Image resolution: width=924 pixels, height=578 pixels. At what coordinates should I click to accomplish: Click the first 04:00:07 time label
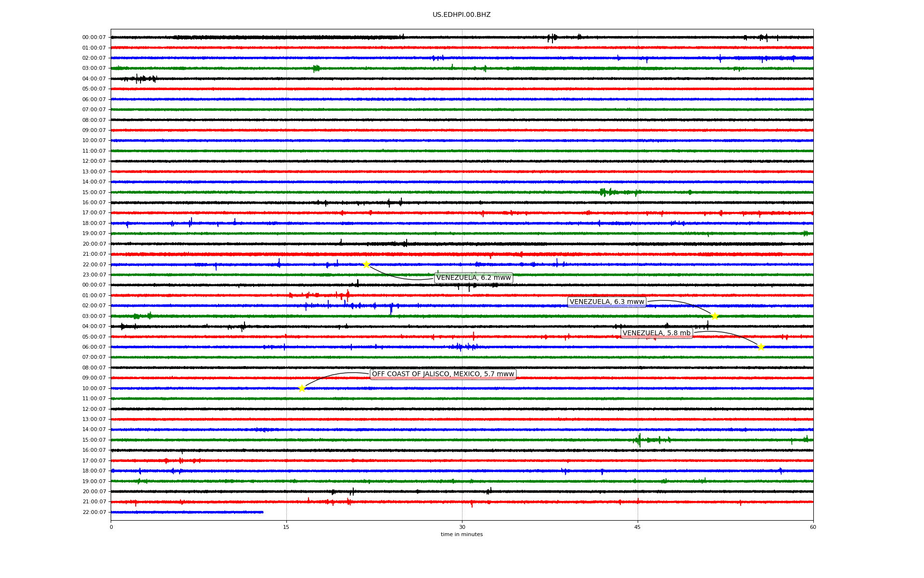coord(94,79)
